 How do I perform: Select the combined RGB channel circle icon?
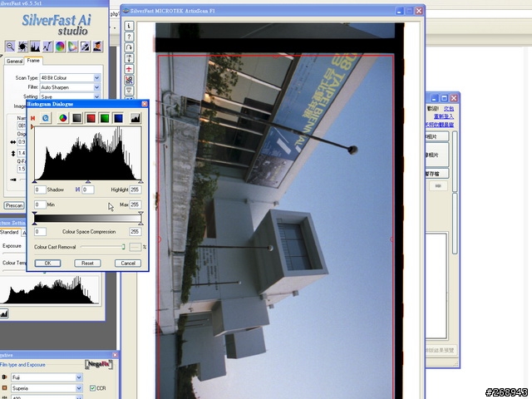tap(63, 118)
